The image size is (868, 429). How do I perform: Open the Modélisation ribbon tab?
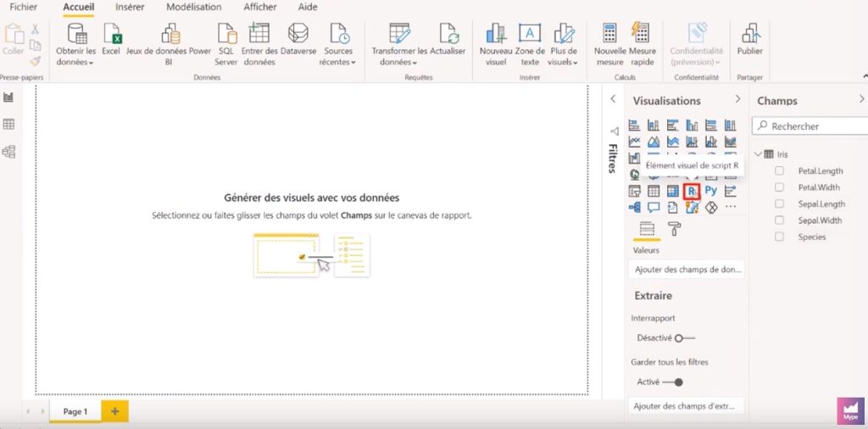point(194,7)
